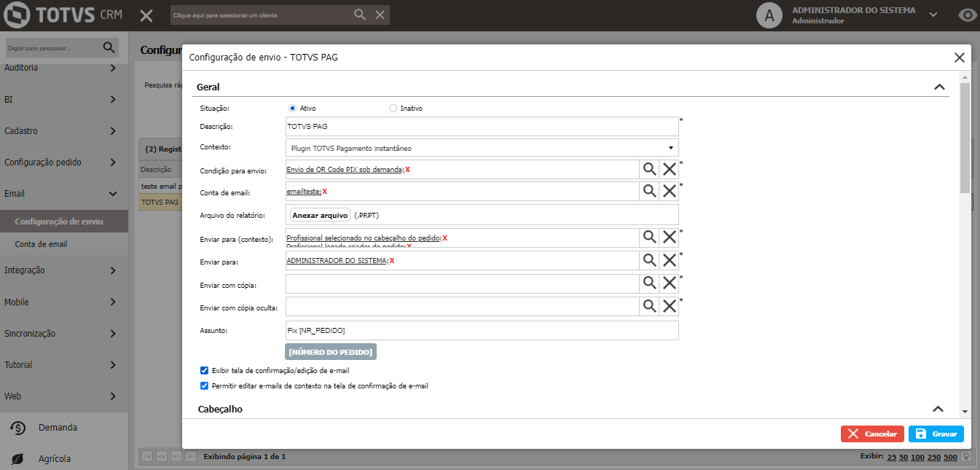Open Conta de email sidebar item
Image resolution: width=980 pixels, height=470 pixels.
[64, 244]
